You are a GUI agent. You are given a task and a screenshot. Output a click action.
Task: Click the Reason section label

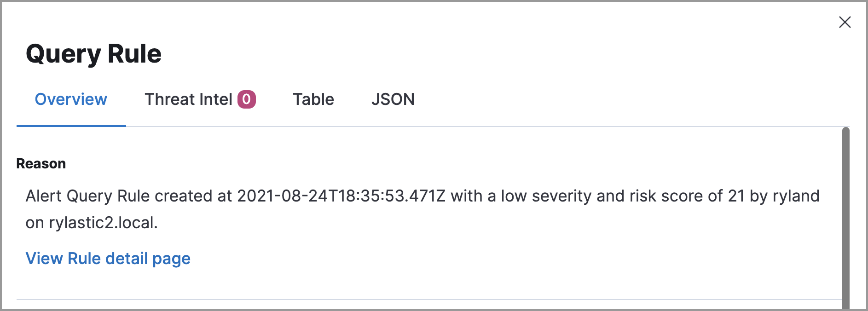coord(41,163)
